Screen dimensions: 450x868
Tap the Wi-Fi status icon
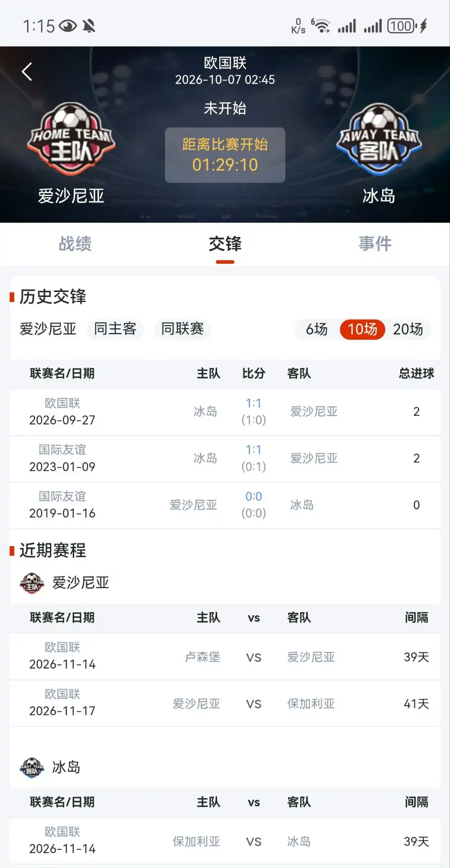321,26
